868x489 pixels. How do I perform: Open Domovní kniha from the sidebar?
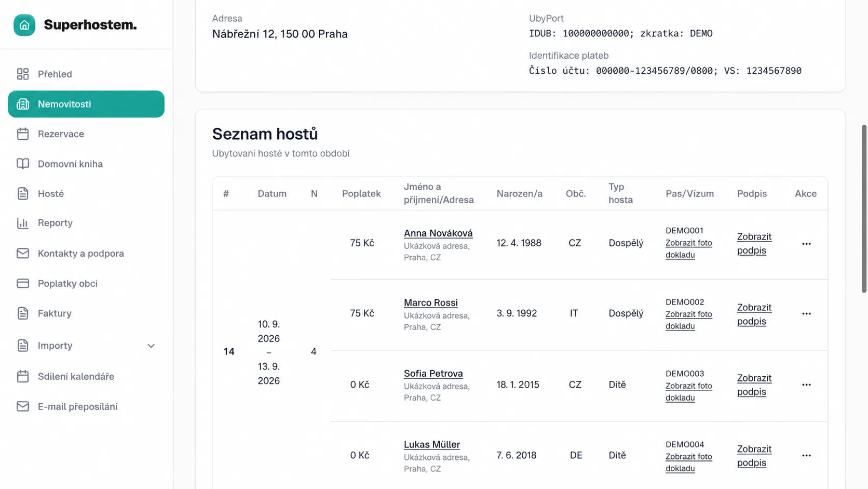[x=86, y=164]
